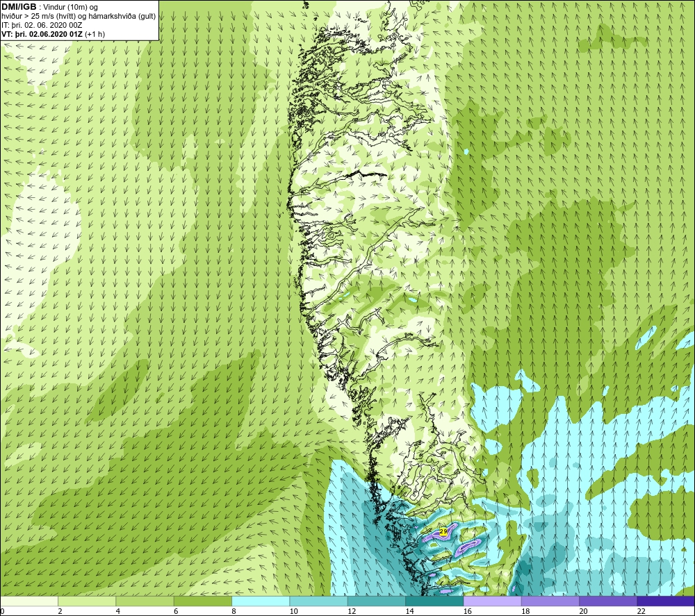
Task: Click the 'DMI/IGB' title text
Action: pos(19,7)
